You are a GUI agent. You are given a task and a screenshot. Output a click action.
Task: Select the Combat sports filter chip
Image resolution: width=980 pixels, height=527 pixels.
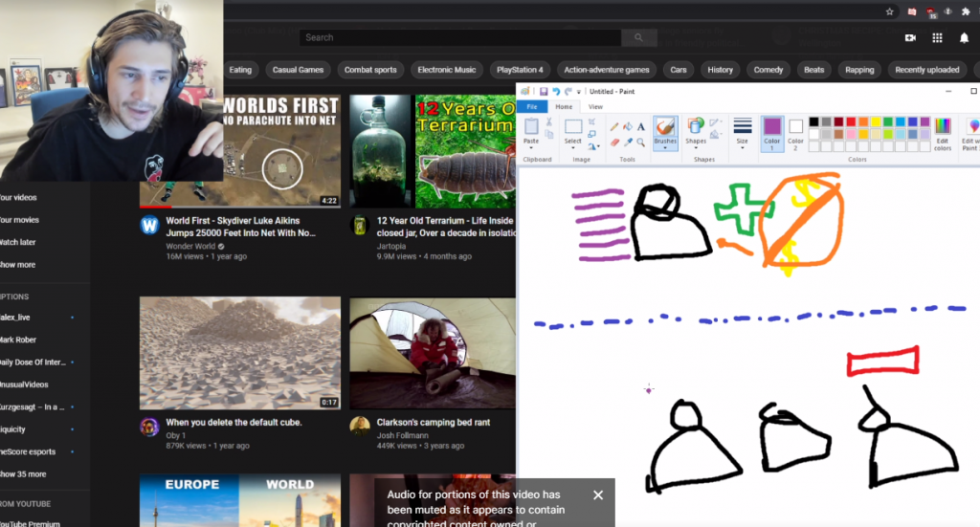pyautogui.click(x=370, y=70)
